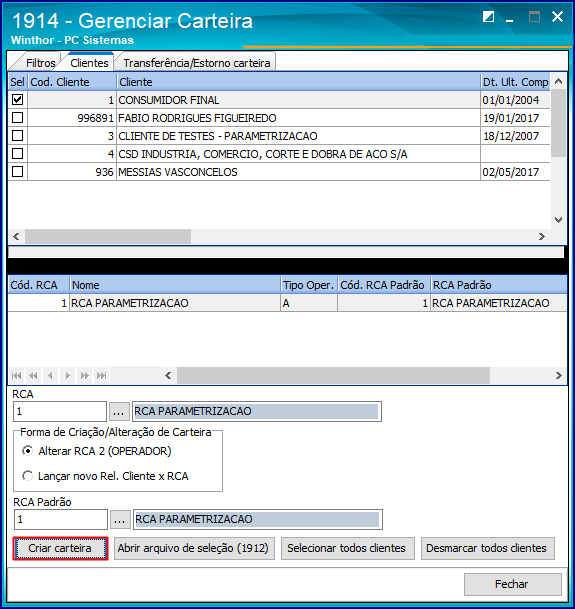The image size is (575, 609).
Task: Click the Cód. RCA column header
Action: [x=38, y=285]
